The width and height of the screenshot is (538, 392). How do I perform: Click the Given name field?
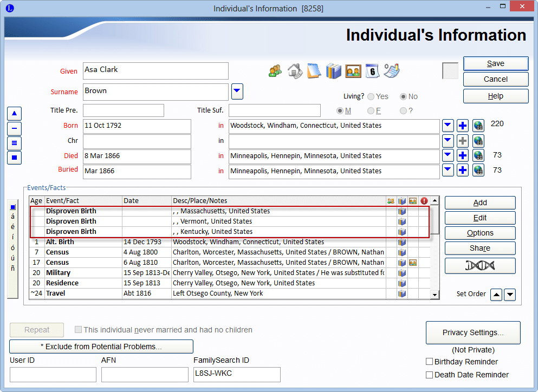(x=155, y=71)
